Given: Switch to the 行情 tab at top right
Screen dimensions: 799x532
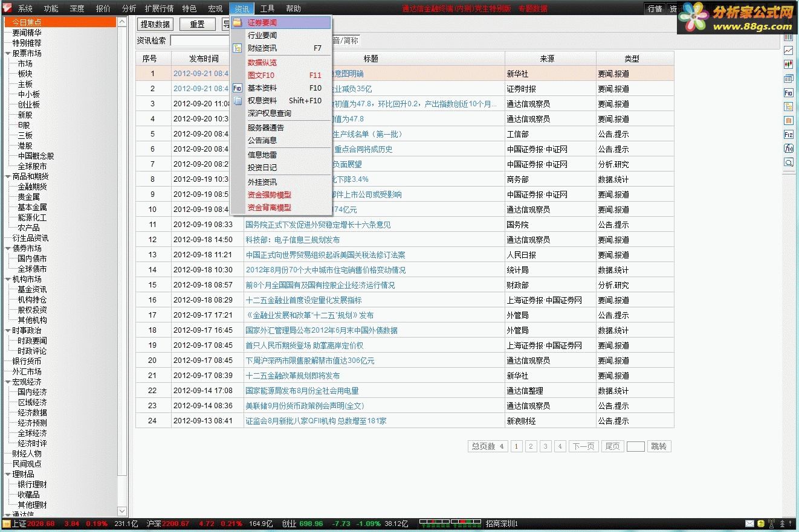Looking at the screenshot, I should click(655, 9).
